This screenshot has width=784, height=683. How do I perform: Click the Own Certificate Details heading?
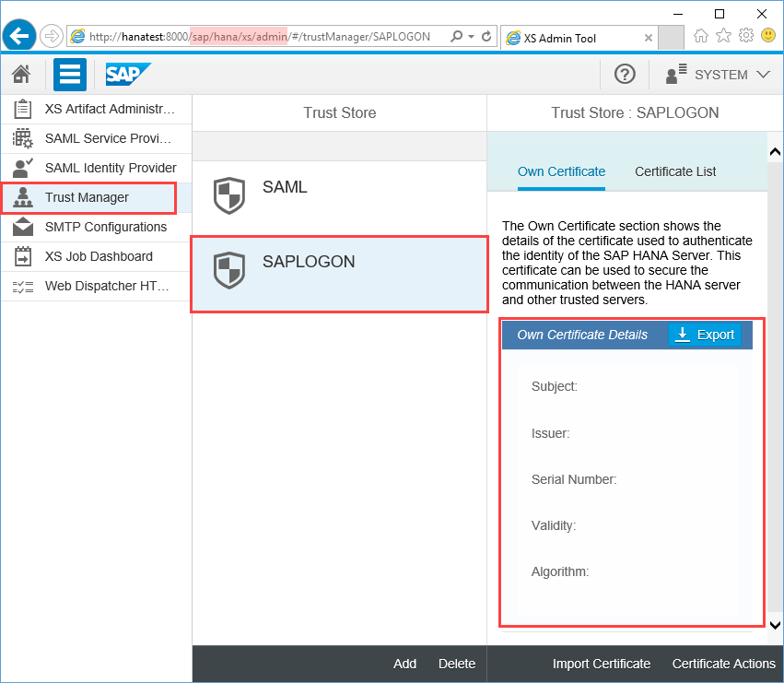tap(582, 335)
